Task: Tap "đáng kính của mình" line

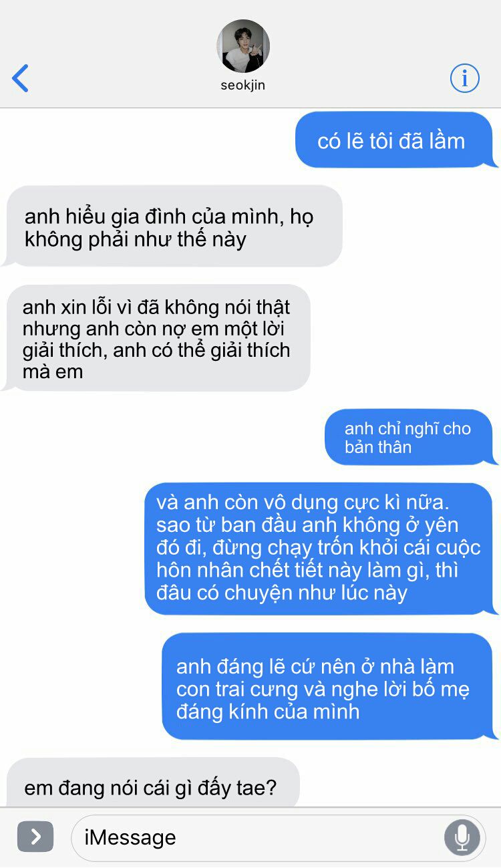Action: pyautogui.click(x=268, y=711)
